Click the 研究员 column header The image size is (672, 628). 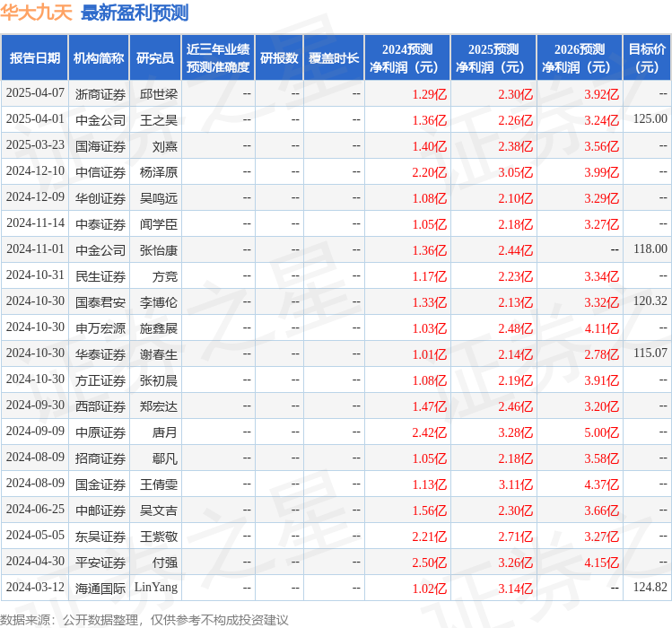point(155,58)
